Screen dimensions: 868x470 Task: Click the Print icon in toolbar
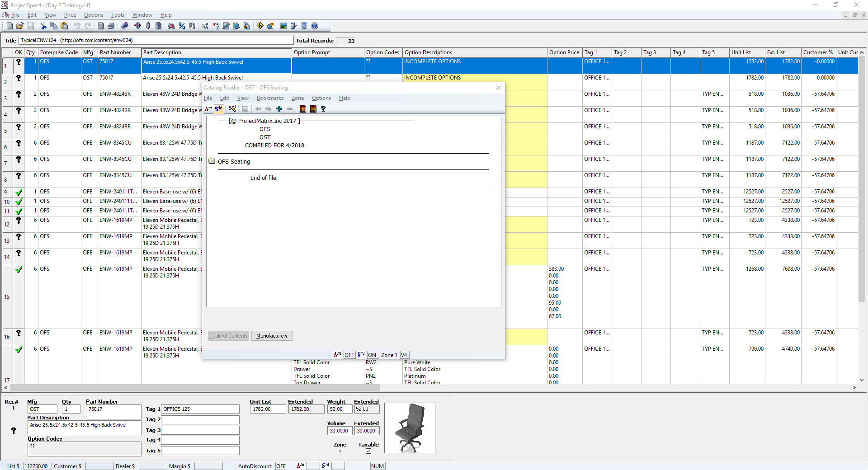tap(111, 26)
